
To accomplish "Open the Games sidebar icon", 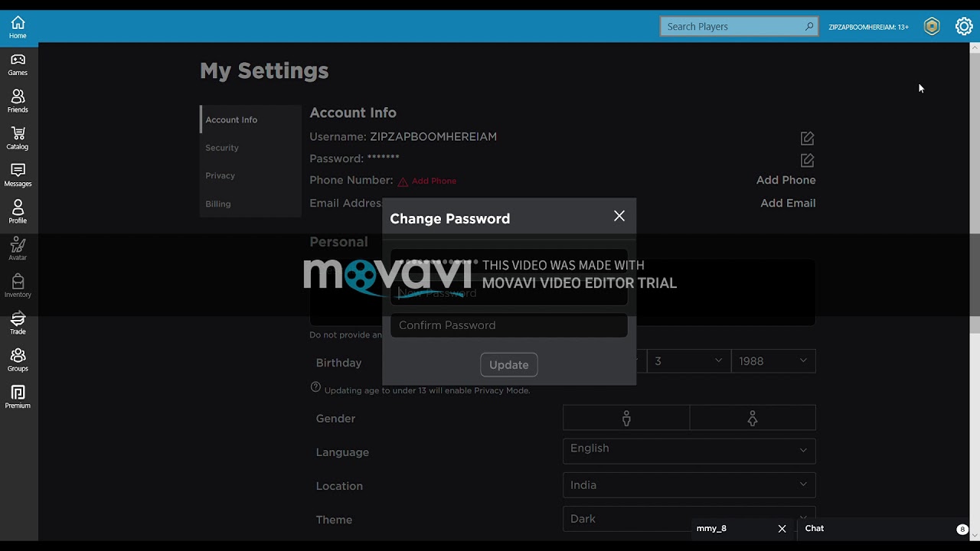I will (18, 64).
